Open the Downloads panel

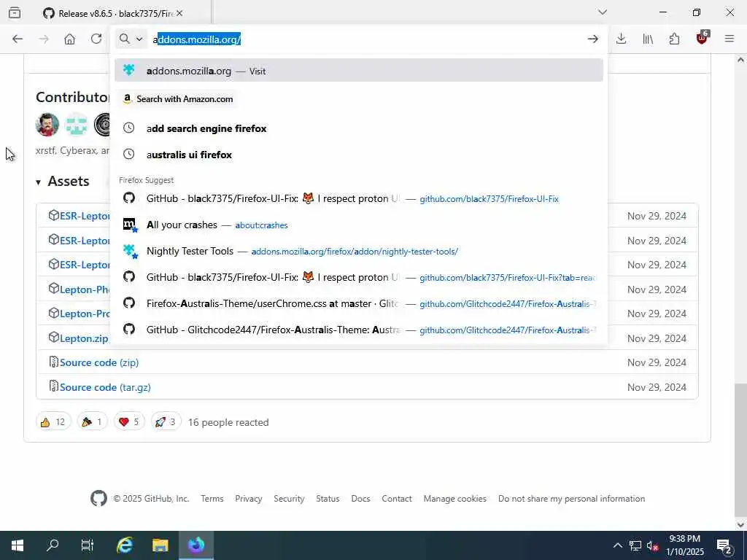tap(621, 39)
